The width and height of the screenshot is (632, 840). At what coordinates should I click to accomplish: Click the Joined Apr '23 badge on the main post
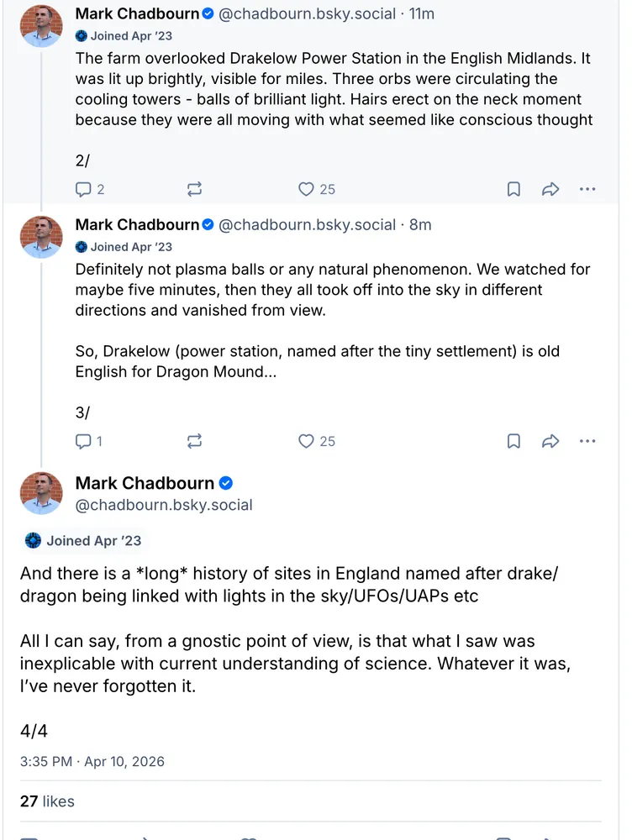click(x=84, y=541)
